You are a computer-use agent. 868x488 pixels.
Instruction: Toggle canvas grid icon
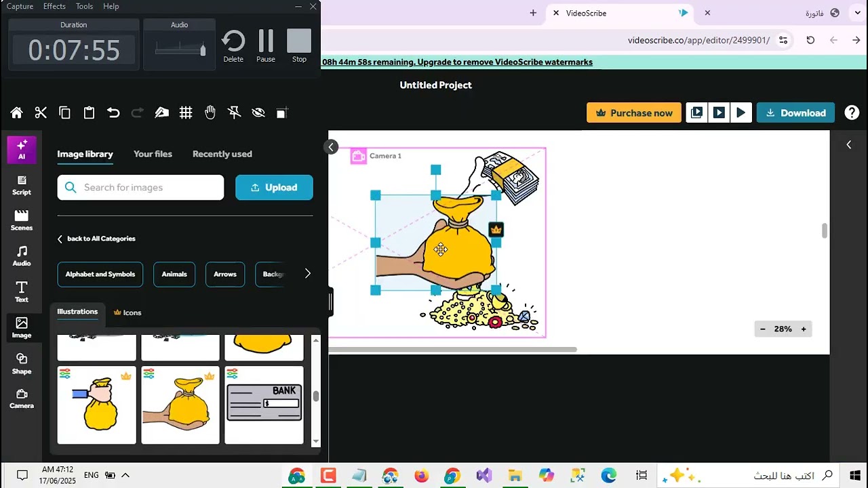[186, 113]
